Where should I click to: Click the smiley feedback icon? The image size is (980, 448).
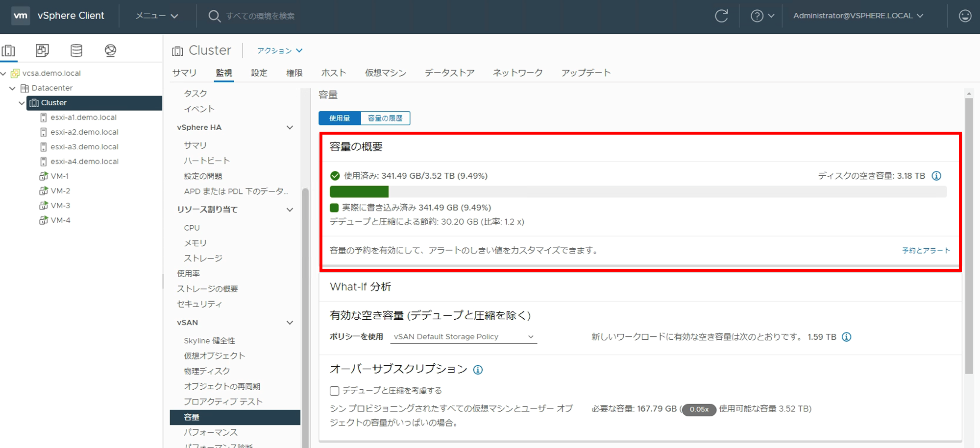(965, 16)
